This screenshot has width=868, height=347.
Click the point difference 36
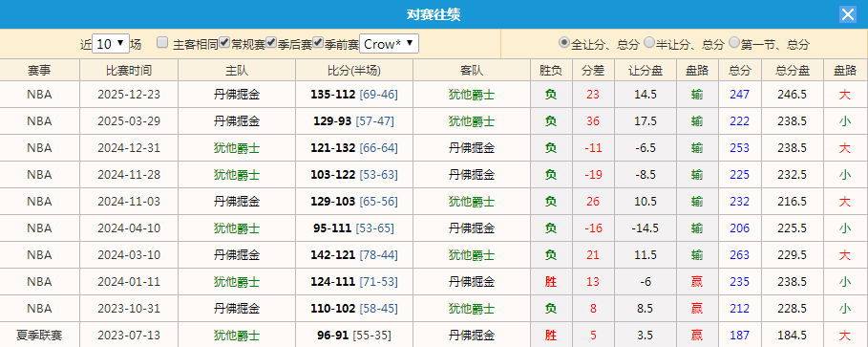point(593,120)
